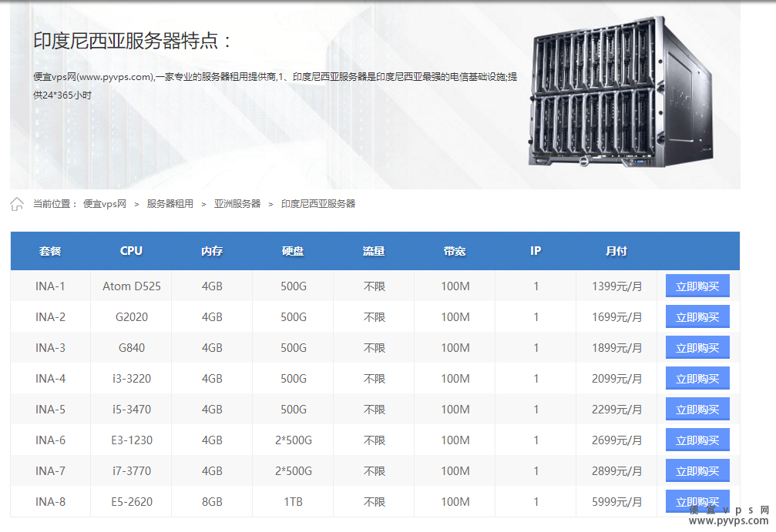
Task: Select the E5-2620 CPU cell
Action: coord(132,502)
